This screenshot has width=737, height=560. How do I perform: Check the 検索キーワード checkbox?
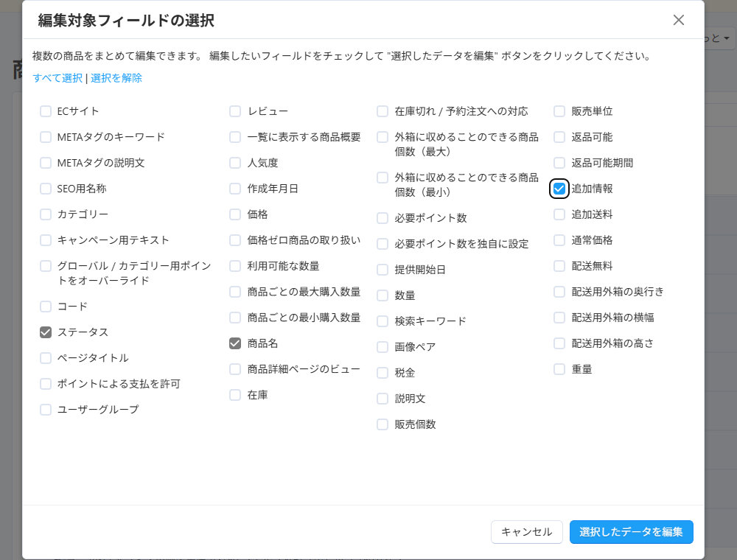tap(382, 321)
